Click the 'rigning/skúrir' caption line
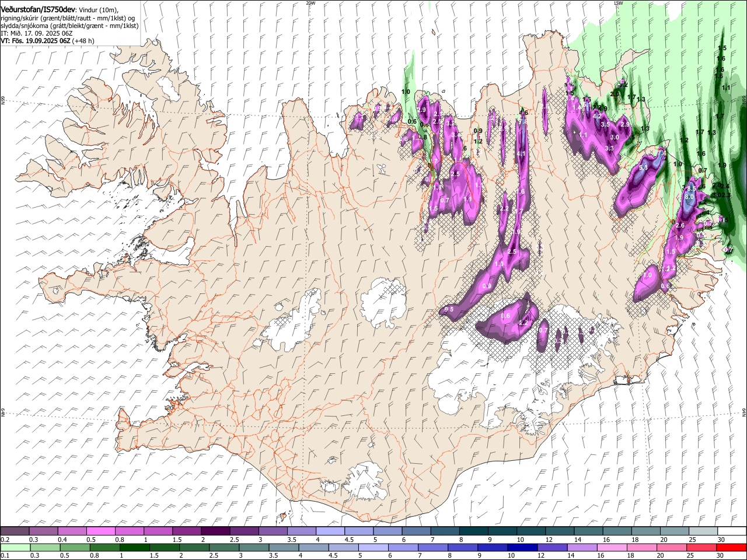The image size is (747, 560). coord(69,18)
